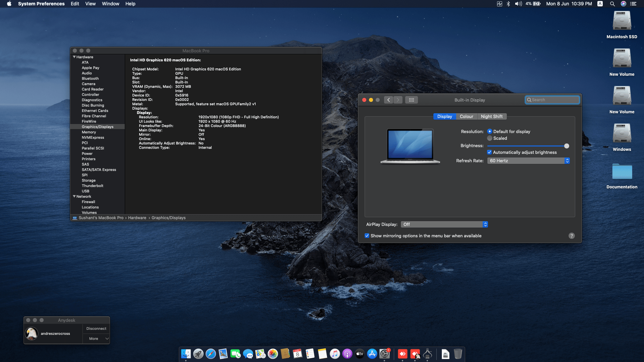Launch Safari from the dock

point(211,354)
